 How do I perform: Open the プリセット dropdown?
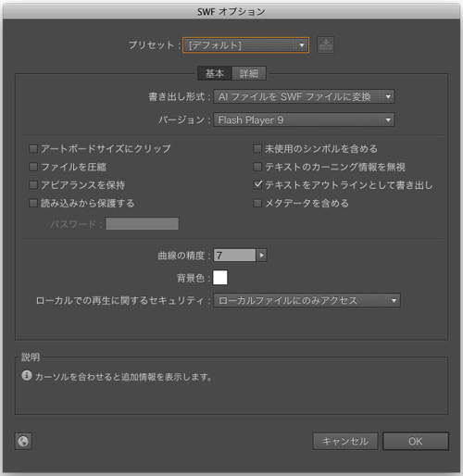coord(245,45)
